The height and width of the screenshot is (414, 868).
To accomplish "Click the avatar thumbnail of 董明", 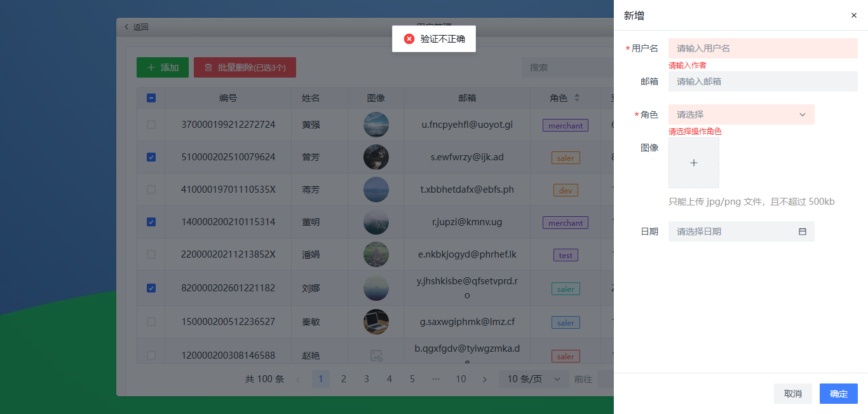I will coord(376,222).
